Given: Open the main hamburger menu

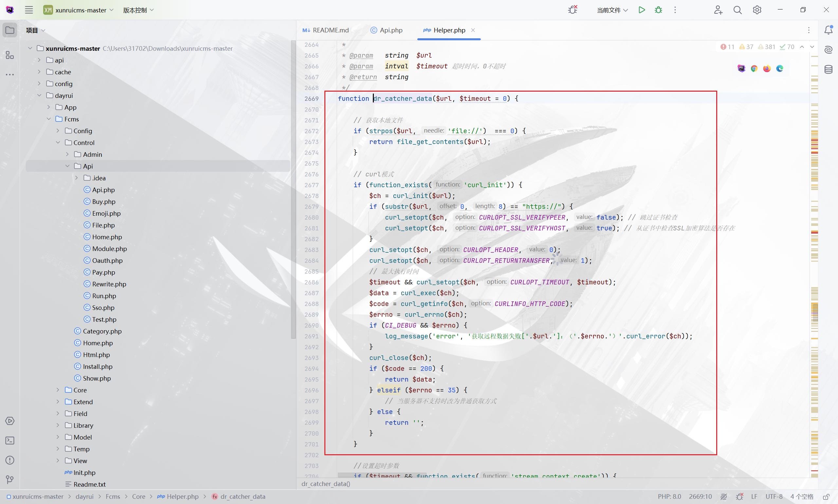Looking at the screenshot, I should [29, 10].
